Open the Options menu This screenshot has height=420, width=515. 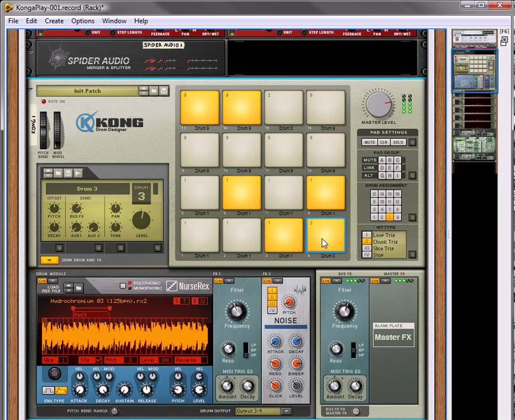pyautogui.click(x=83, y=21)
